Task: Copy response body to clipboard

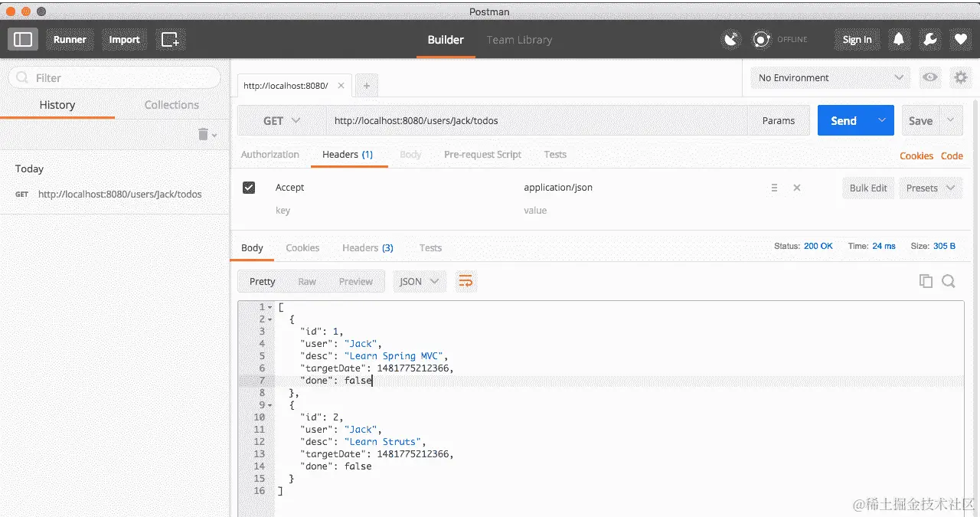Action: (x=926, y=281)
